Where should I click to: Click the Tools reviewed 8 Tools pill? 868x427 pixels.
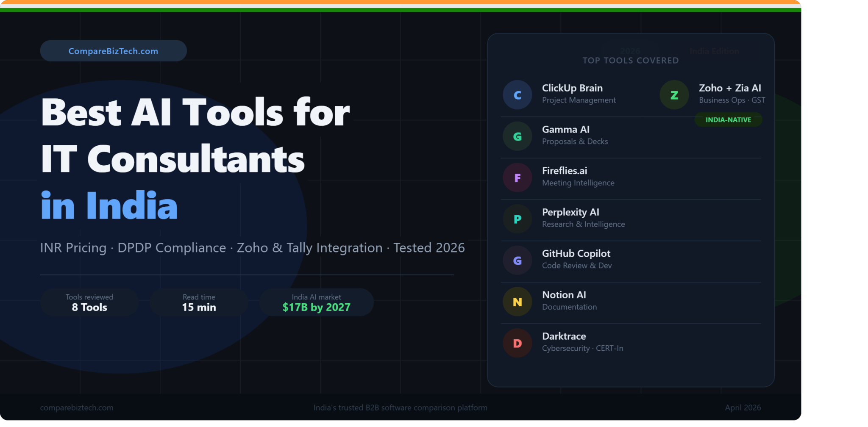(x=89, y=302)
